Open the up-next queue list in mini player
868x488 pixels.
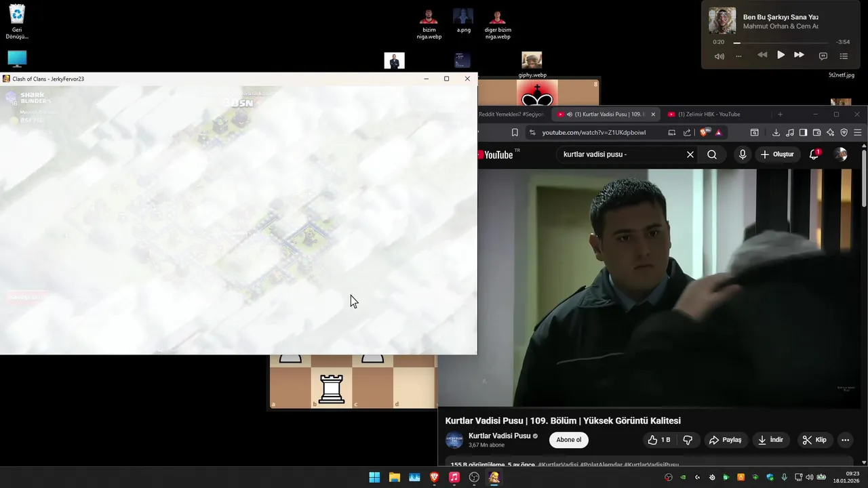(844, 56)
